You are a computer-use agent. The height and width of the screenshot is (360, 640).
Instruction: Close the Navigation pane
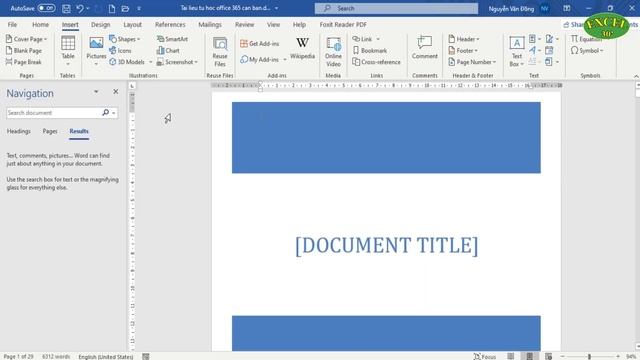(x=116, y=92)
